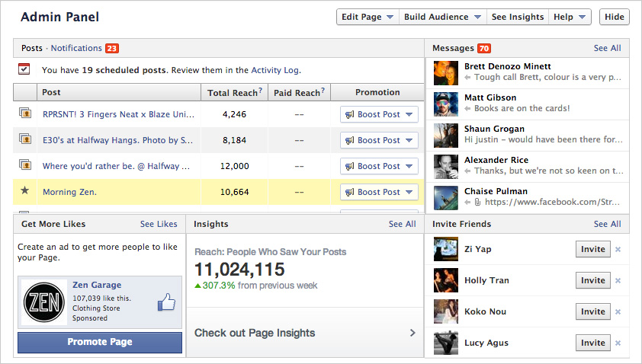Click See Insights in top toolbar
Image resolution: width=642 pixels, height=364 pixels.
[x=518, y=17]
